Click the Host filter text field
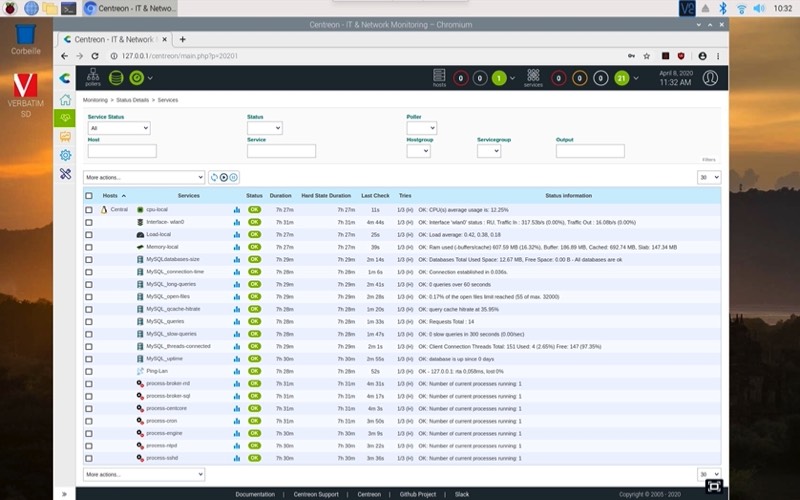Screen dimensions: 800x500 click(x=122, y=151)
